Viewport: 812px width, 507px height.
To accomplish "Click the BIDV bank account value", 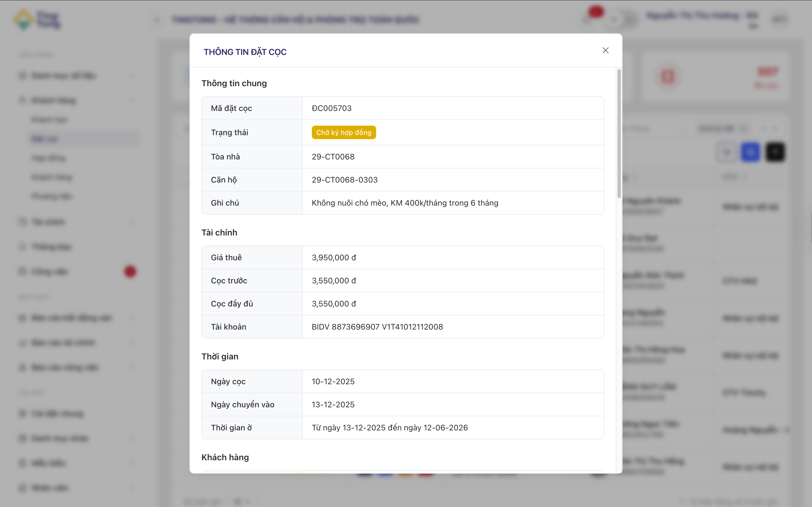I will (377, 327).
